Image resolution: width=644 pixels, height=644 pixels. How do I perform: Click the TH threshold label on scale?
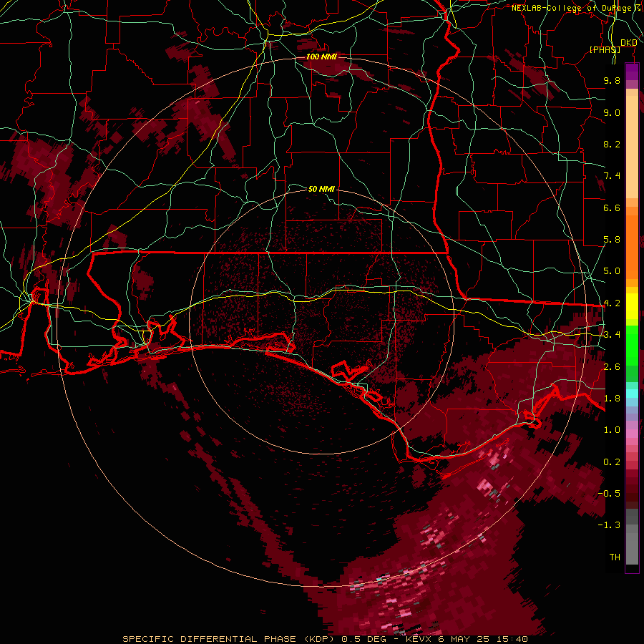coord(615,557)
